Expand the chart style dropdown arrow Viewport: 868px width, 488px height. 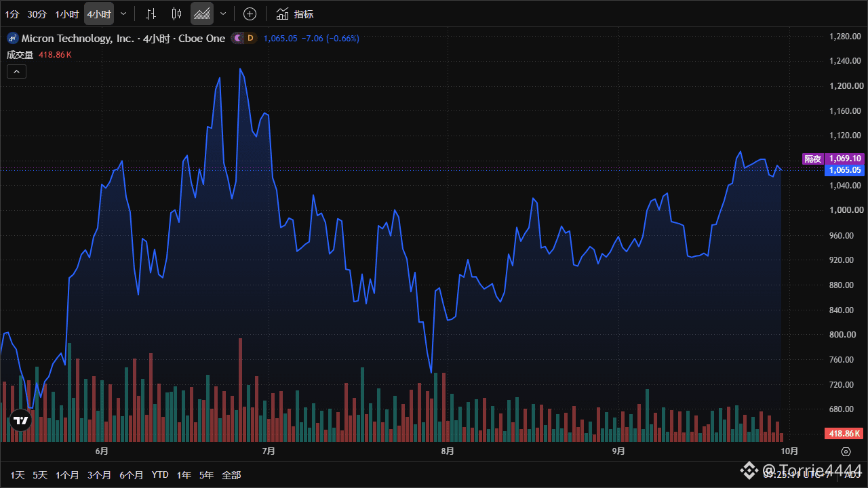[223, 14]
